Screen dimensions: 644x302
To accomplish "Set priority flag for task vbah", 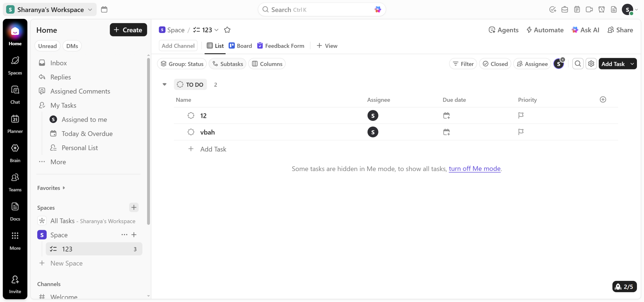I will [x=521, y=132].
